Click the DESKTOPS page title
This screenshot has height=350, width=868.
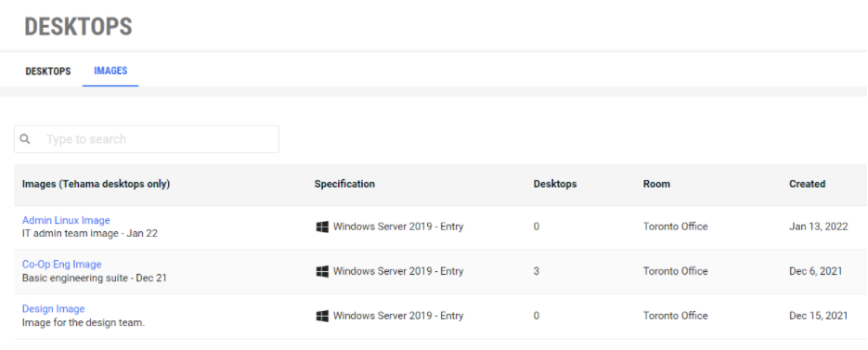pyautogui.click(x=78, y=27)
